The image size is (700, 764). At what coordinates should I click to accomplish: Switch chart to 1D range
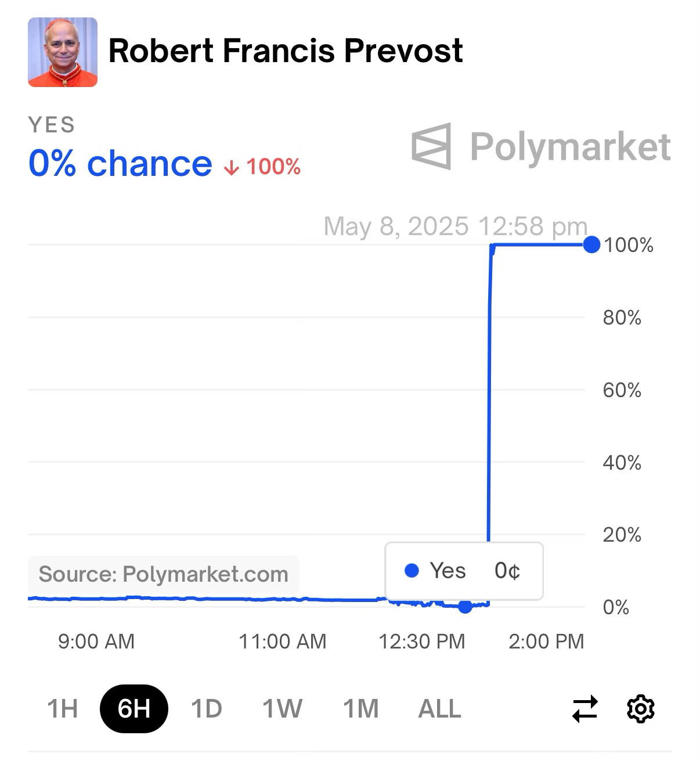click(207, 709)
